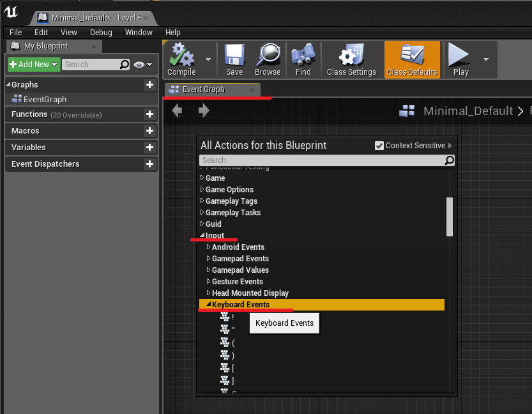Expand the Guid category

point(202,224)
